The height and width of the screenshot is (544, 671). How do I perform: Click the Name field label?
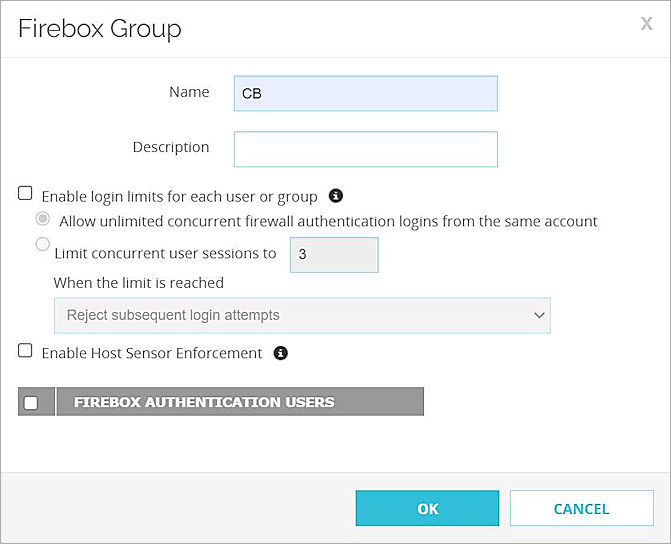click(189, 92)
